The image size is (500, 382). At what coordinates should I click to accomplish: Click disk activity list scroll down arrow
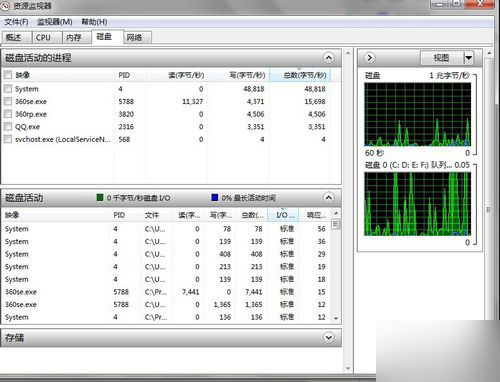pos(336,318)
